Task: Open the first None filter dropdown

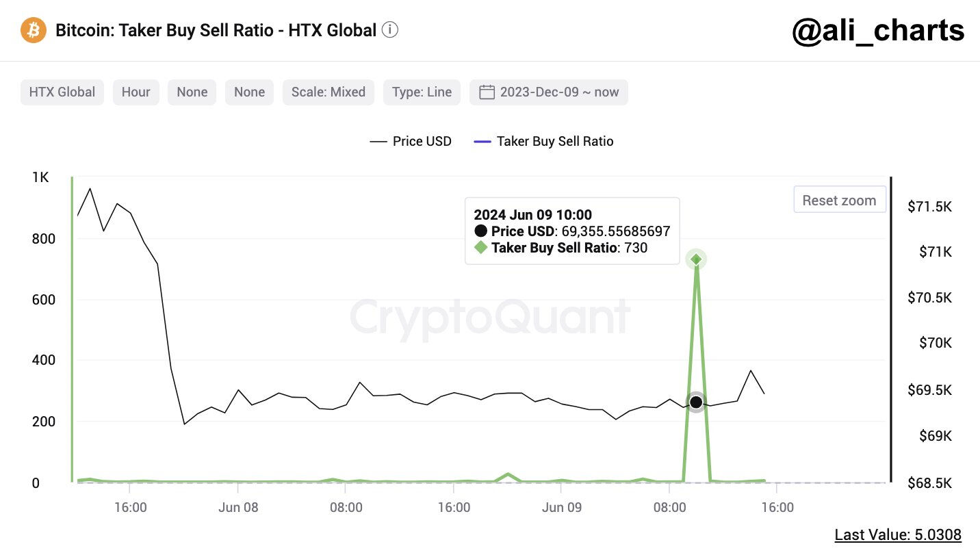Action: [x=192, y=92]
